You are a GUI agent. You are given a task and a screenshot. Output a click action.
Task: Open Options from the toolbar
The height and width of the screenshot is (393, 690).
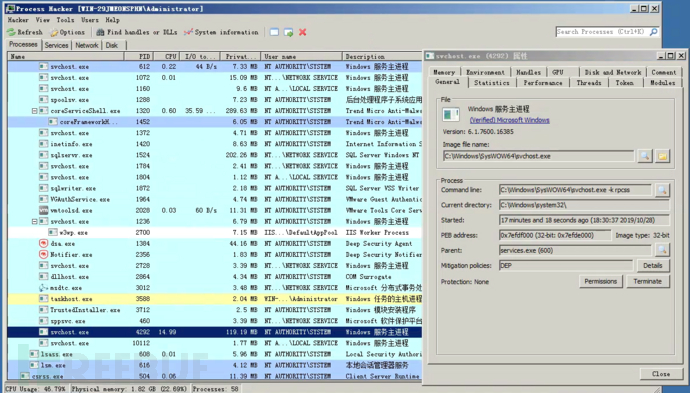click(x=67, y=32)
